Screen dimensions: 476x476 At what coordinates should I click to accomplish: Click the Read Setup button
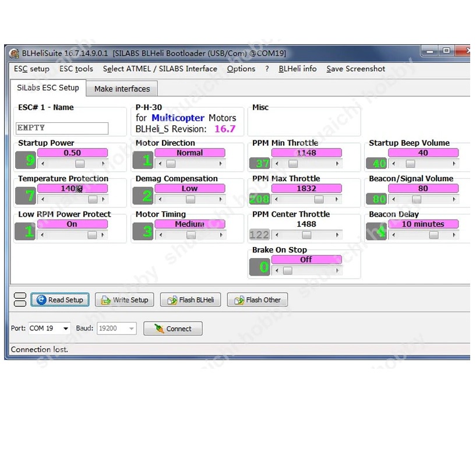pos(60,299)
